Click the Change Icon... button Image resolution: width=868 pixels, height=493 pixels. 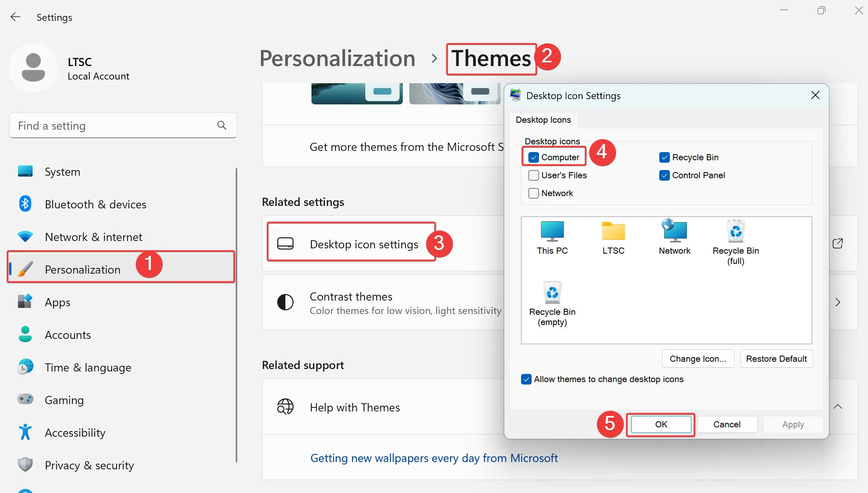click(698, 359)
